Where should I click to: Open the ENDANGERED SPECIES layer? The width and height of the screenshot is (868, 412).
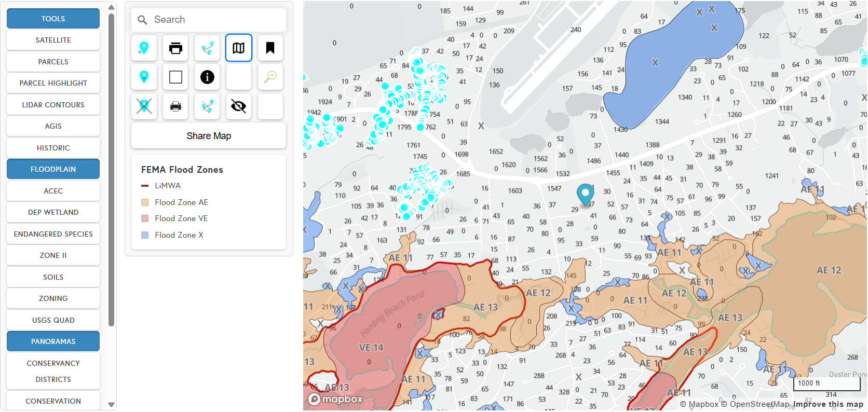click(x=53, y=234)
